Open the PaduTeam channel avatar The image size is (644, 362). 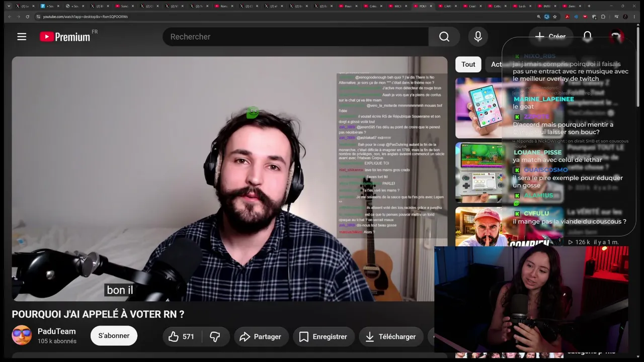tap(22, 335)
